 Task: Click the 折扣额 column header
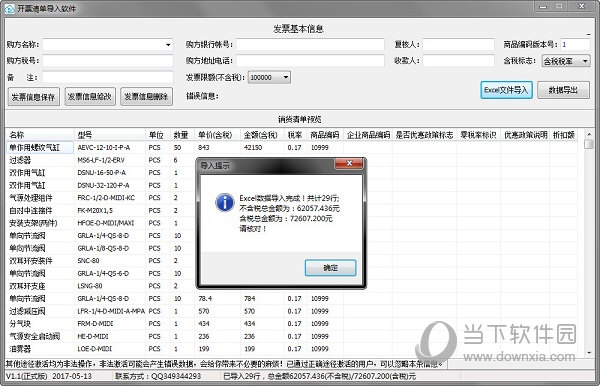[564, 135]
